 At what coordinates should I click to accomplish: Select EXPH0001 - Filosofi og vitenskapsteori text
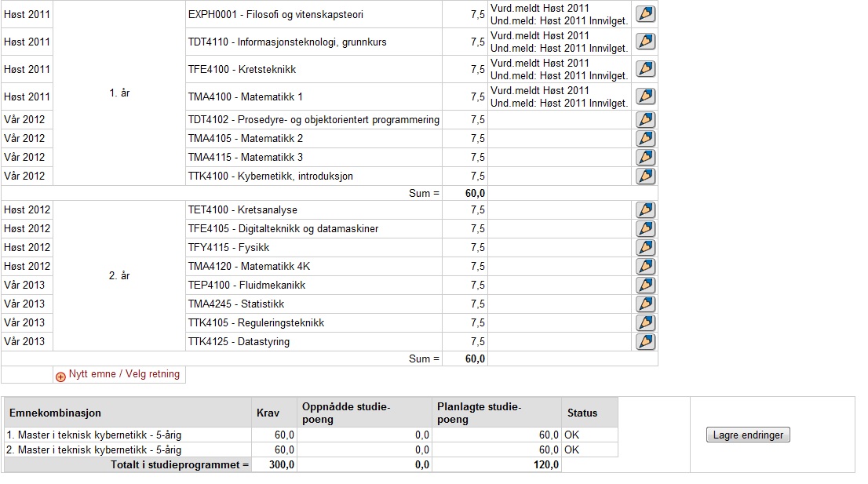[275, 14]
